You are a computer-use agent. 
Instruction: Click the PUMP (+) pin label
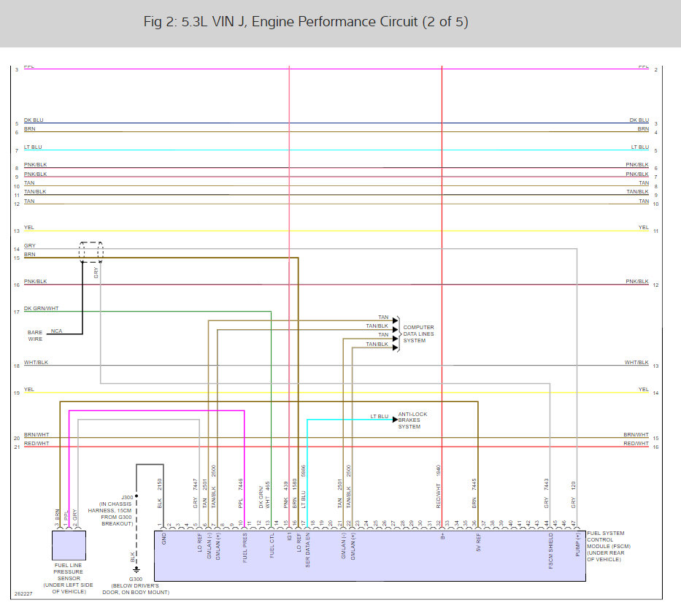577,544
